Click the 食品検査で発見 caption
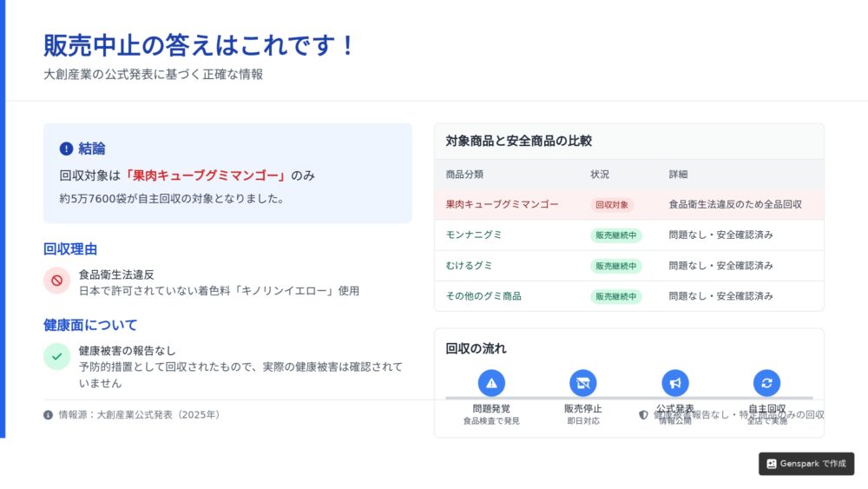The height and width of the screenshot is (489, 868). pyautogui.click(x=491, y=421)
